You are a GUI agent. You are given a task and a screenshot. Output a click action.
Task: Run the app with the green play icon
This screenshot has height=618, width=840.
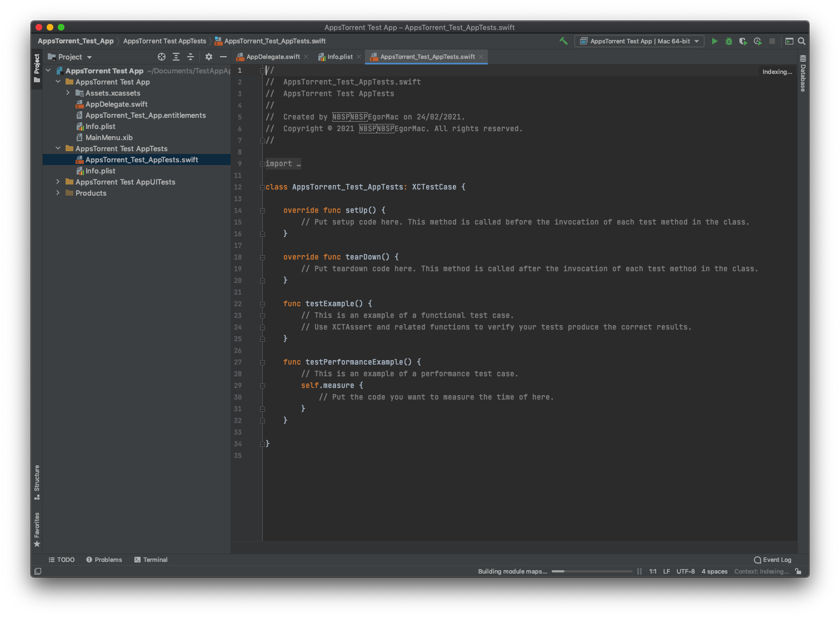coord(714,41)
